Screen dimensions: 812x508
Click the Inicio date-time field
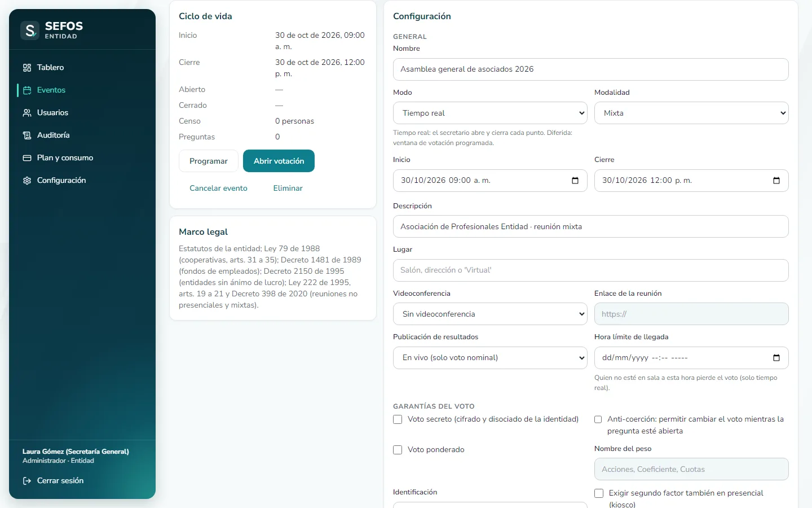tap(490, 181)
